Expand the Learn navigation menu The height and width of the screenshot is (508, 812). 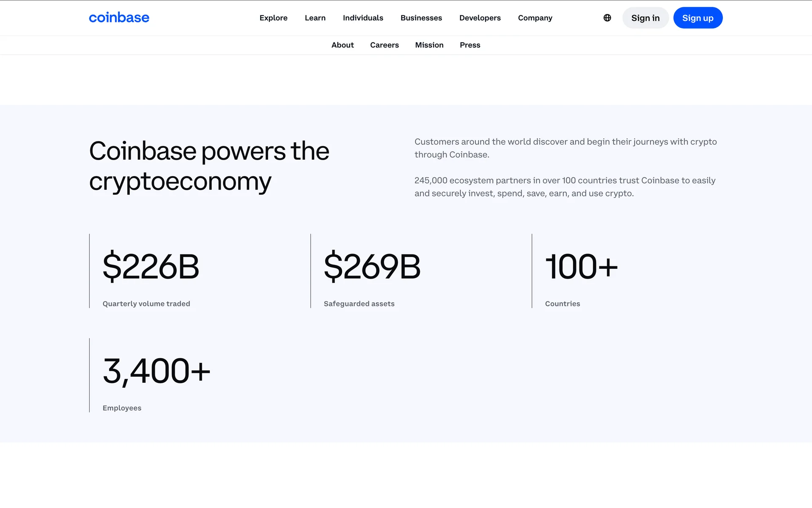[315, 18]
